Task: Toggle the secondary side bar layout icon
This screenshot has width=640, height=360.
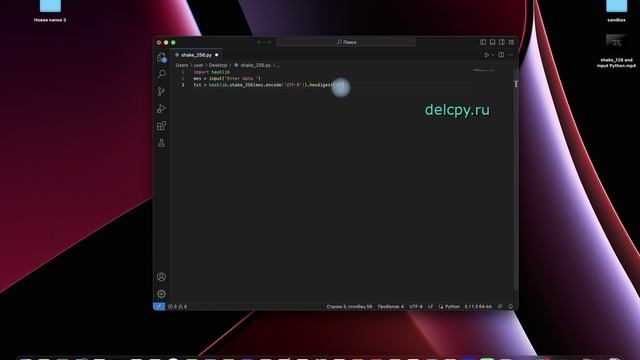Action: [502, 42]
